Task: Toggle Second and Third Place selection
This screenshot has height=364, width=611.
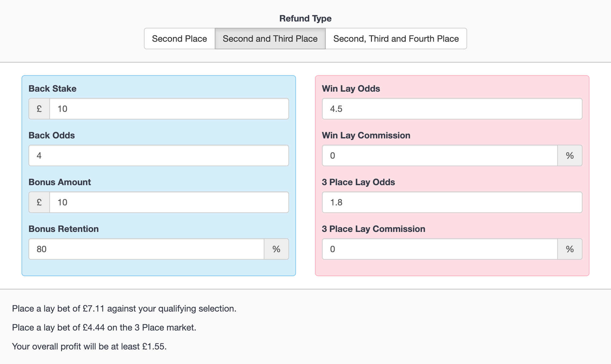Action: point(270,39)
